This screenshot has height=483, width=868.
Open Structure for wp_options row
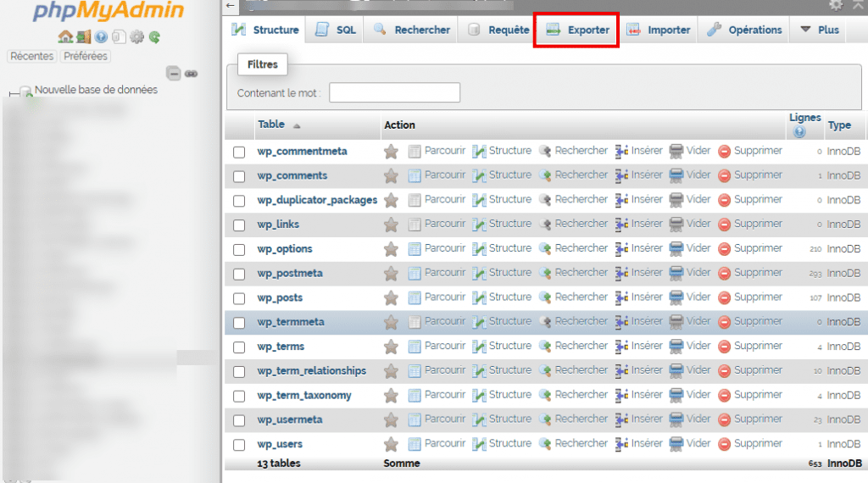[x=502, y=248]
